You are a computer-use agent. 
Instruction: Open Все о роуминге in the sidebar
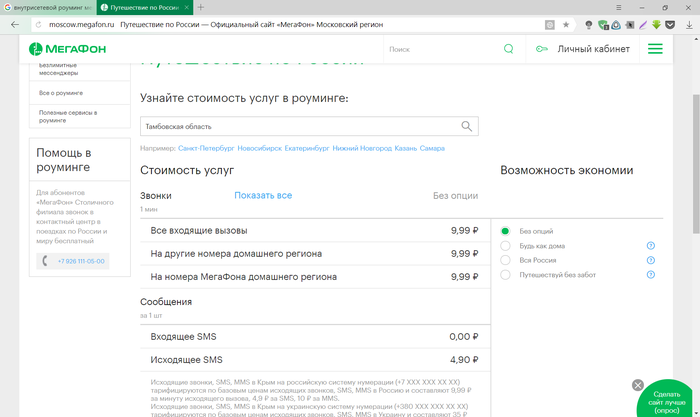click(60, 93)
